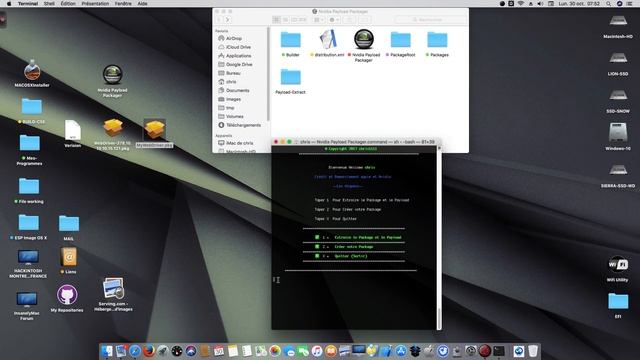Go back in Finder window

click(219, 20)
